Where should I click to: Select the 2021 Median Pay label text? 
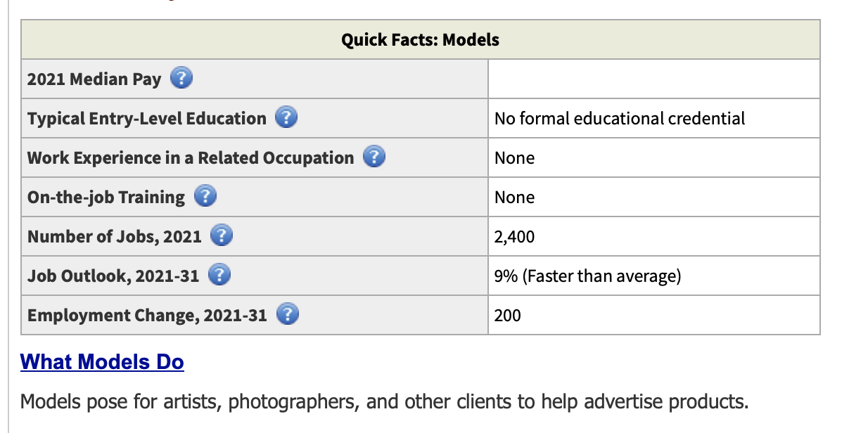coord(94,79)
